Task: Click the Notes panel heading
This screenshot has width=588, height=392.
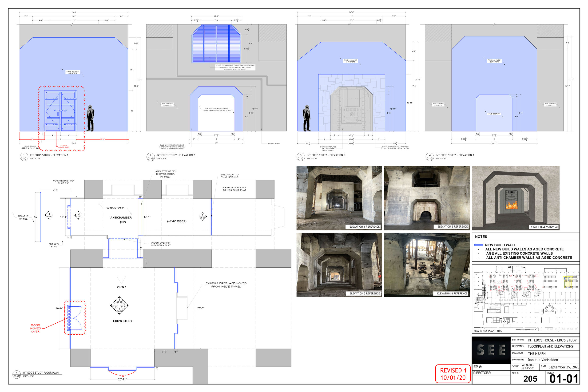Action: click(x=481, y=237)
